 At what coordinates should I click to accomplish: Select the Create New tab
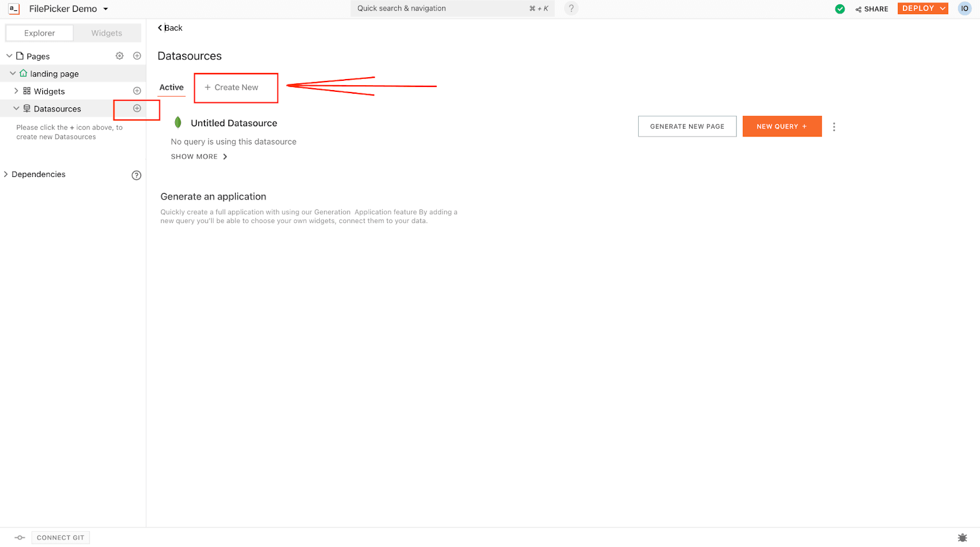click(232, 88)
